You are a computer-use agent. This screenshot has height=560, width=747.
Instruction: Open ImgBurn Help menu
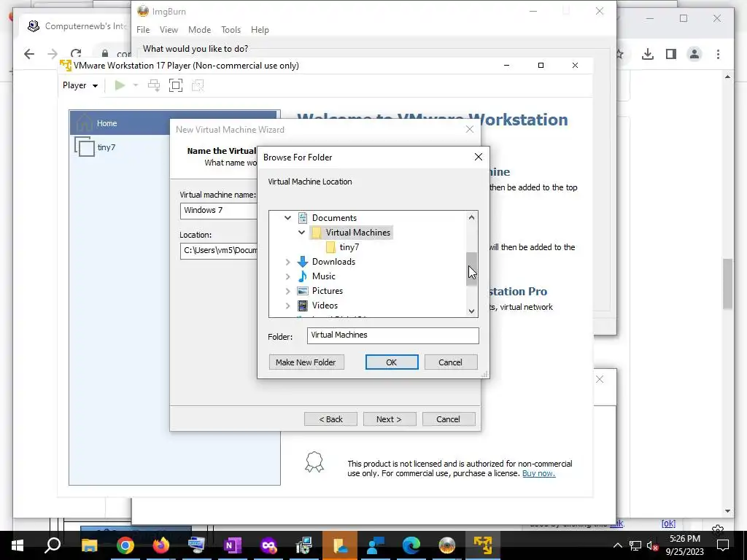pyautogui.click(x=260, y=29)
